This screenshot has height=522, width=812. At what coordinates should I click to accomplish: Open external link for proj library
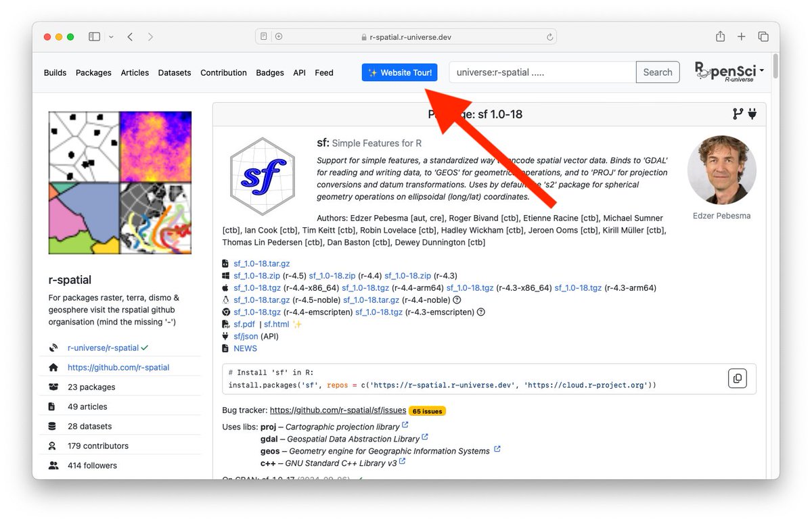click(x=405, y=425)
